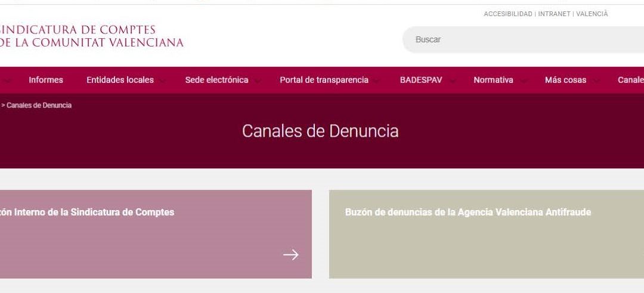Viewport: 644px width, 293px height.
Task: Open Buzón Interno de la Sindicatura de Comptes card
Action: click(x=156, y=234)
